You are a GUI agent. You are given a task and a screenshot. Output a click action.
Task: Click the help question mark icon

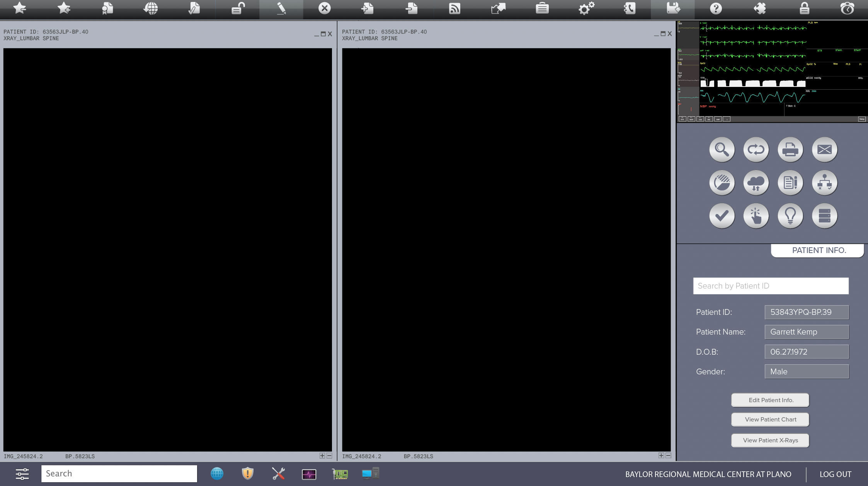click(716, 8)
